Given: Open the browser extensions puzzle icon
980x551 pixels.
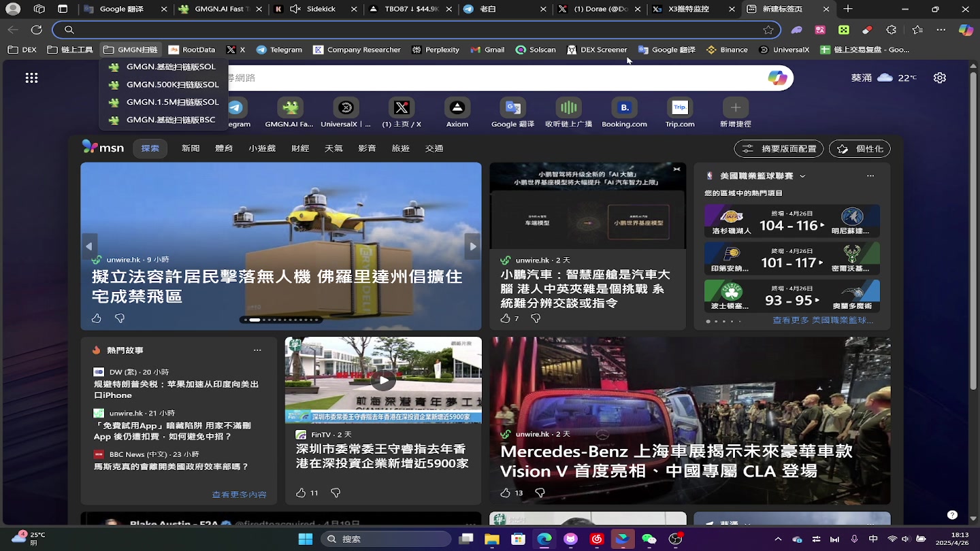Looking at the screenshot, I should (x=892, y=29).
